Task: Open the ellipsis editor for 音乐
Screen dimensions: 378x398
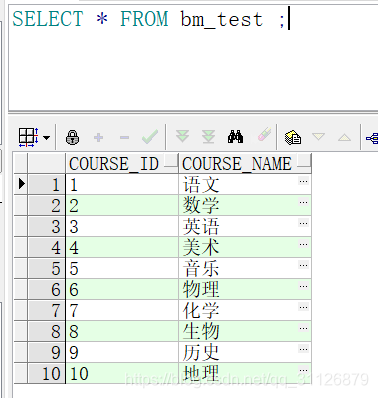Action: click(x=303, y=265)
